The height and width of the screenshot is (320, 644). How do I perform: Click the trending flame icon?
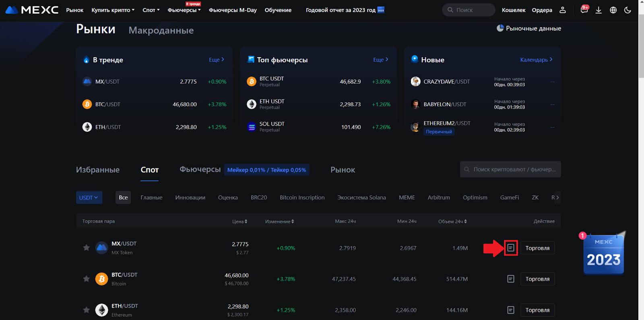click(86, 60)
